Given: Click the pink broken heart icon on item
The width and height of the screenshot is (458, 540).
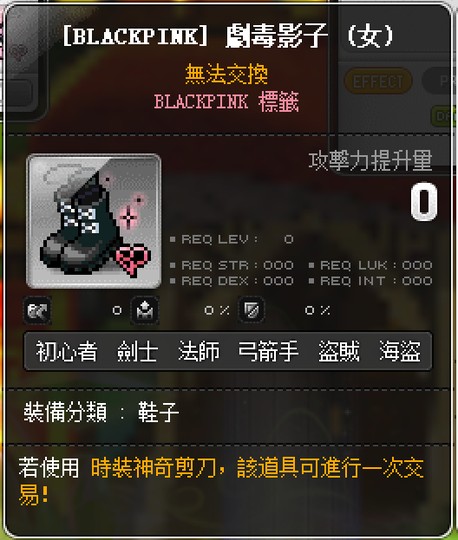Looking at the screenshot, I should (x=133, y=259).
